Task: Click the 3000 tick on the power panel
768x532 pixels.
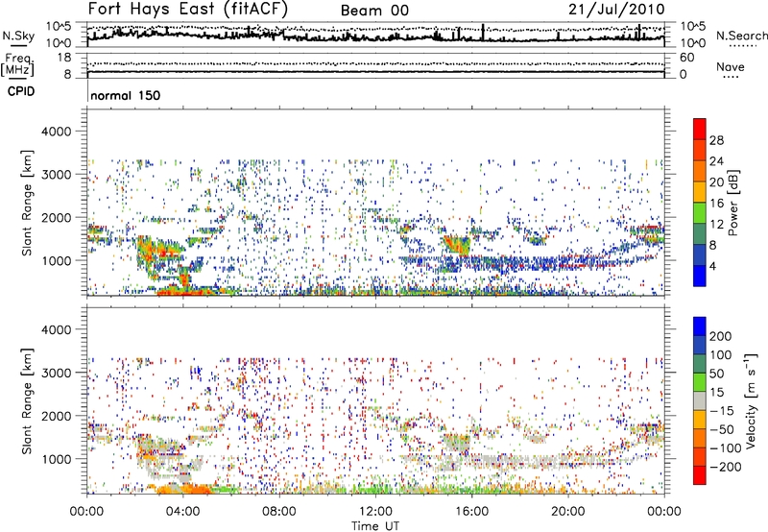Action: 56,175
